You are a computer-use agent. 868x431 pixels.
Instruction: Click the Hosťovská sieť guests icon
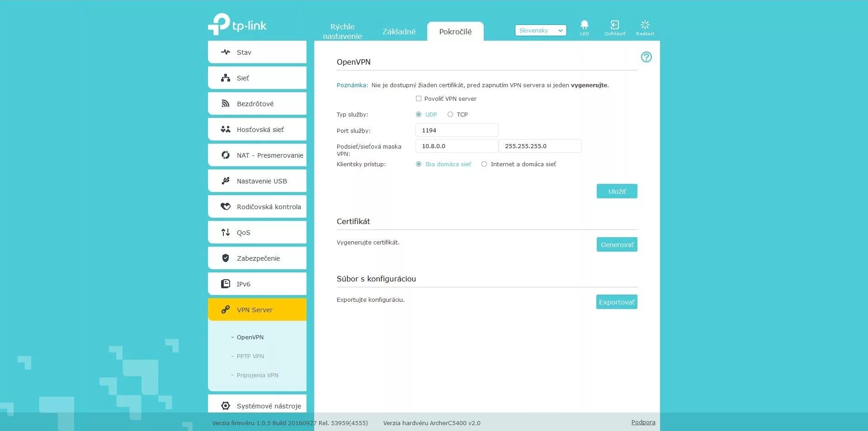(x=226, y=129)
